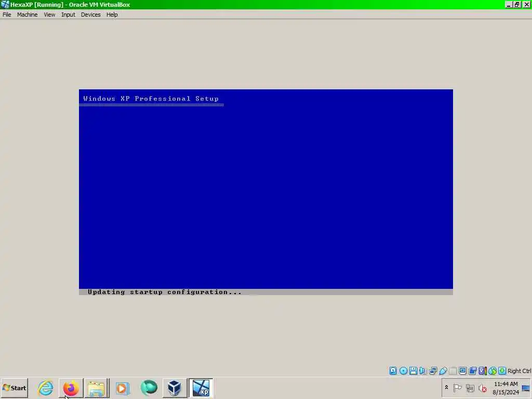Image resolution: width=532 pixels, height=399 pixels.
Task: Click the Updating startup configuration status text
Action: [165, 292]
